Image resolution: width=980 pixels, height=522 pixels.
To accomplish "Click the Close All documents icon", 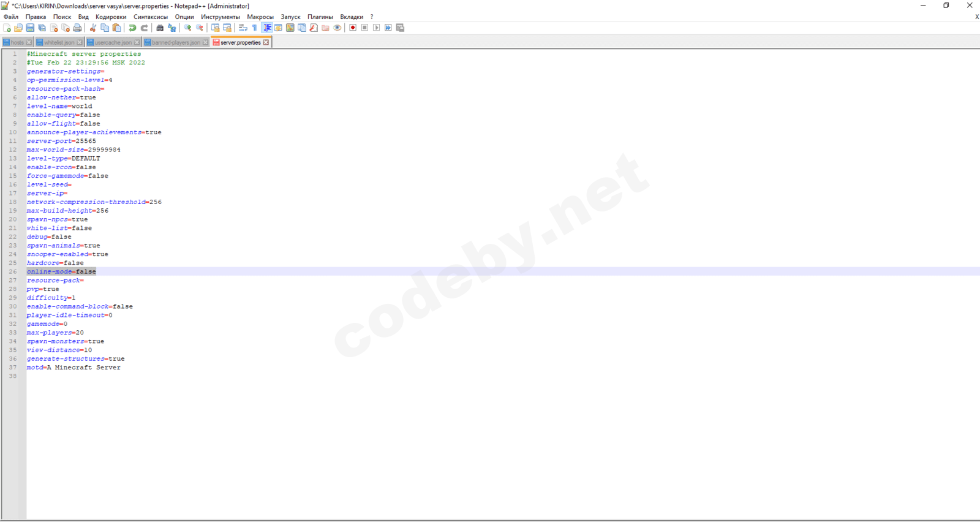I will 66,28.
